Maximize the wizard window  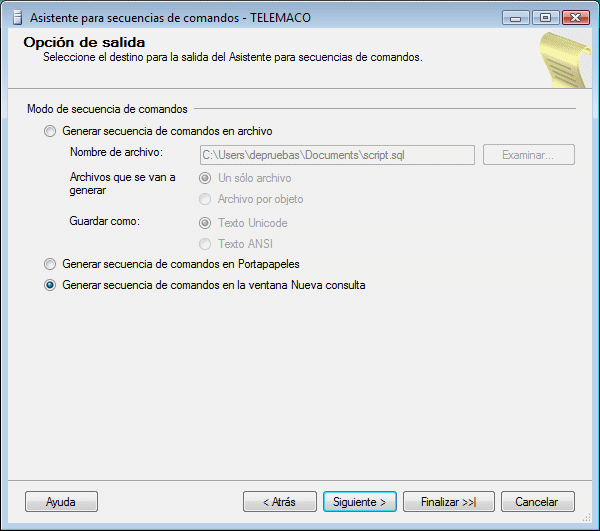click(545, 17)
